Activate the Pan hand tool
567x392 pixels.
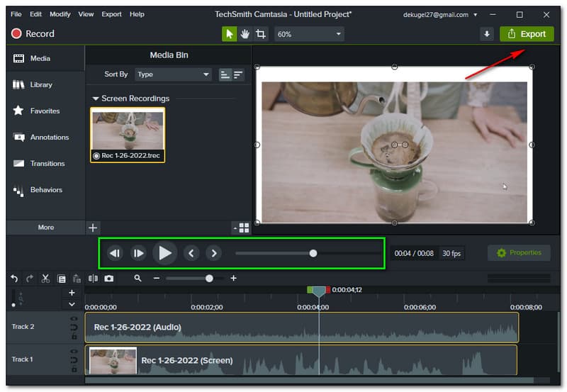(x=245, y=34)
